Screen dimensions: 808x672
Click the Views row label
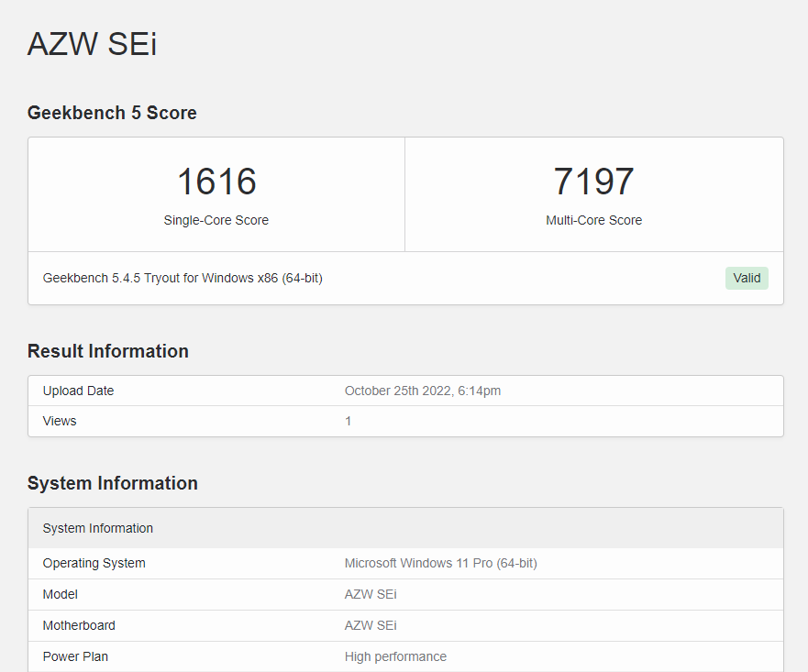click(60, 421)
